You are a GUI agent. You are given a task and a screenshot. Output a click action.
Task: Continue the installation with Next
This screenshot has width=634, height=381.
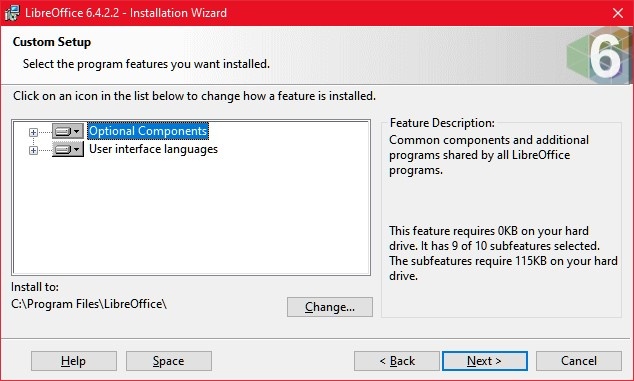click(485, 361)
